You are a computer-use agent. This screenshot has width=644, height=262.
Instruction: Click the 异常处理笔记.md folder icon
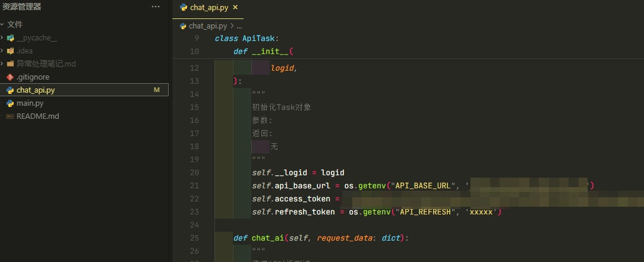(10, 64)
